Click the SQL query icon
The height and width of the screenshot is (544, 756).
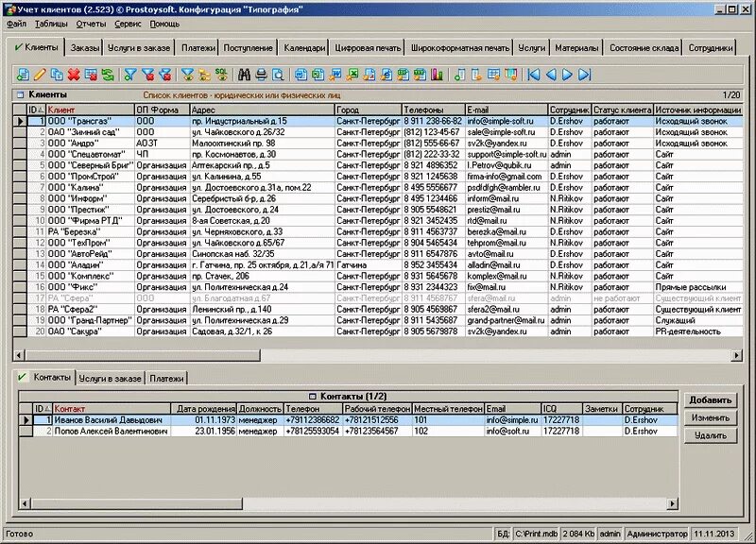coord(221,75)
